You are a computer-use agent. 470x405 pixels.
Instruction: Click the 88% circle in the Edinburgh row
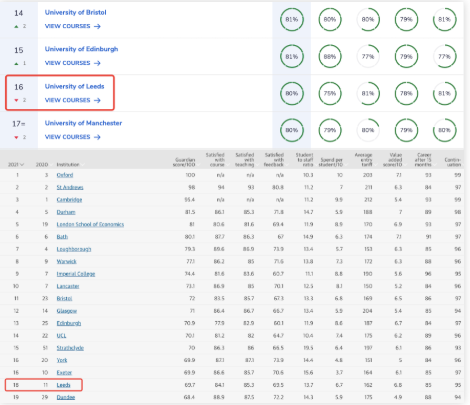[330, 56]
